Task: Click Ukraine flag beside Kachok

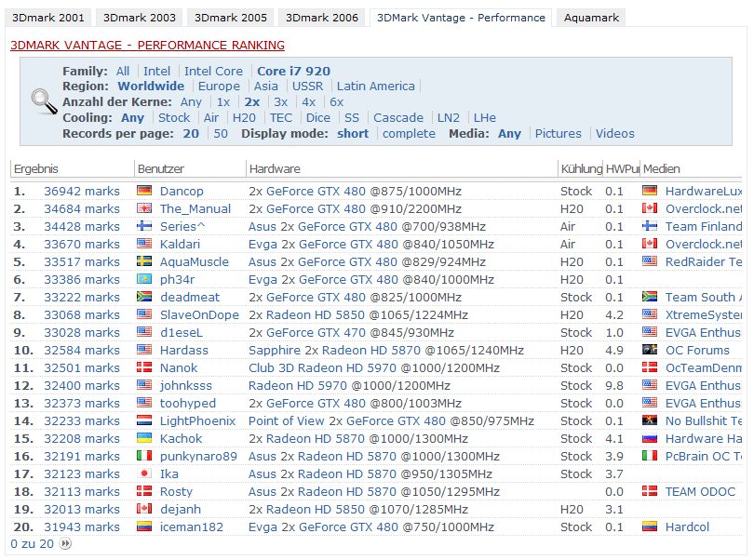Action: 144,438
